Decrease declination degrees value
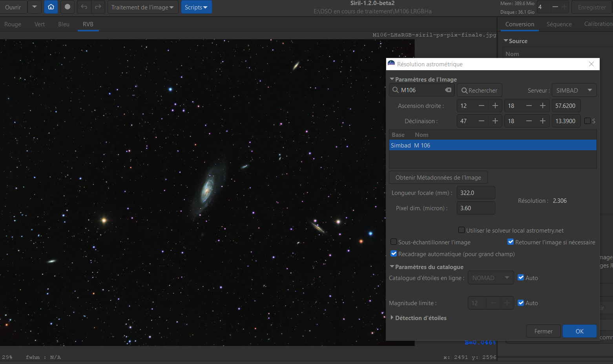Image resolution: width=613 pixels, height=364 pixels. (482, 121)
